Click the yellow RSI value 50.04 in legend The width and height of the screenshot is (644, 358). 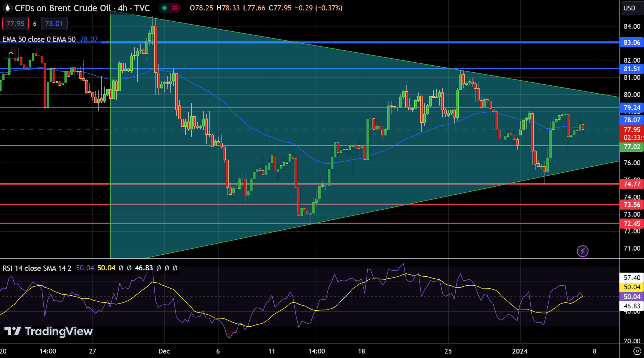tap(106, 268)
